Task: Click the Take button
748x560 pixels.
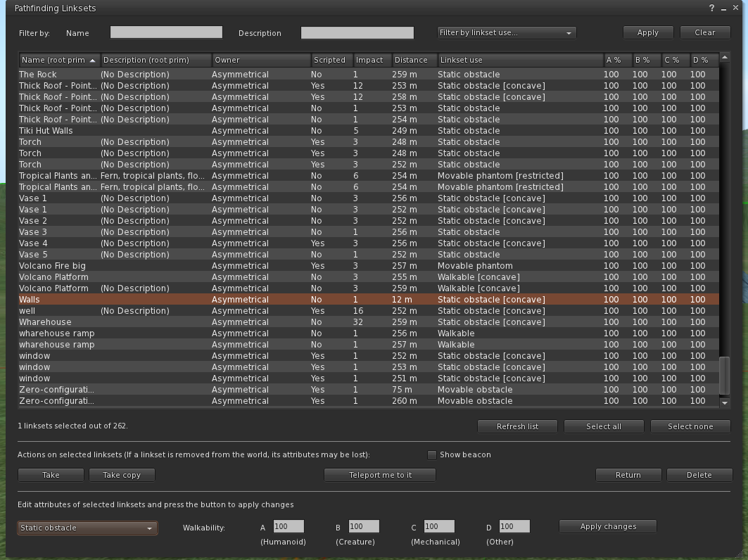Action: coord(51,475)
